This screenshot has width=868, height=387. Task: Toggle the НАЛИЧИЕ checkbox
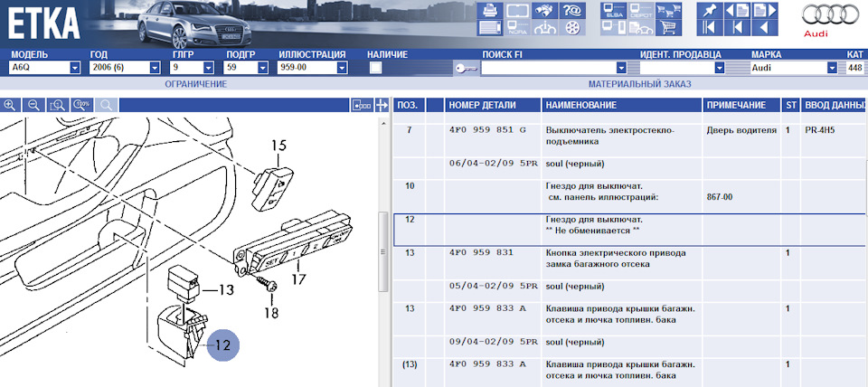point(376,68)
